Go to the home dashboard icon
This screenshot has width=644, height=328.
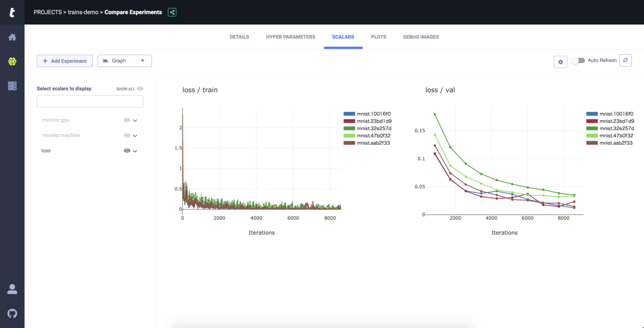(12, 37)
